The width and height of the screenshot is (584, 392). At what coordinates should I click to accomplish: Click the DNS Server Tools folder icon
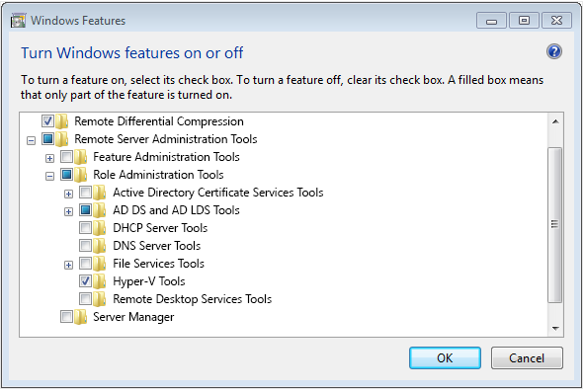point(100,246)
